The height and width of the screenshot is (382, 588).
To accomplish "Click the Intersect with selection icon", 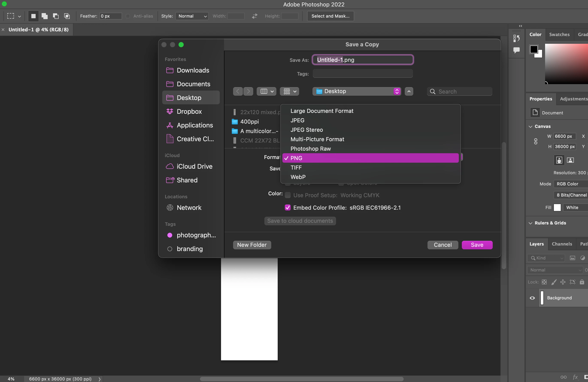I will 67,16.
